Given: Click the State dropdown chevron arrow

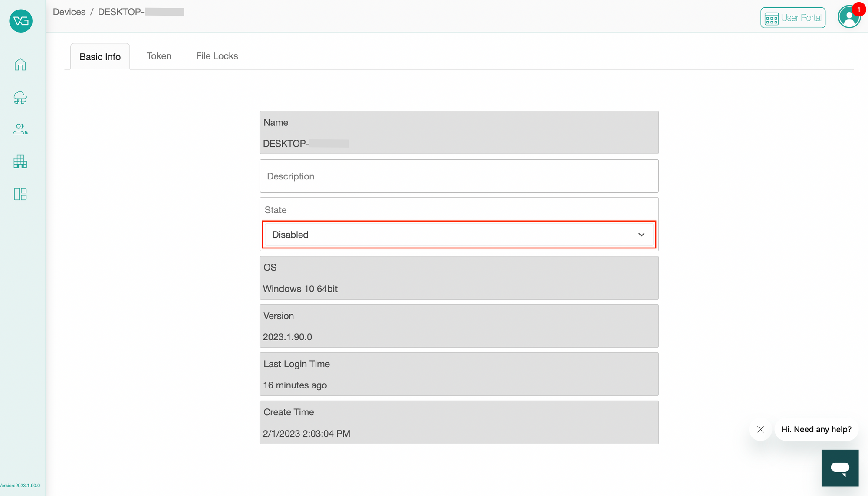Looking at the screenshot, I should pyautogui.click(x=641, y=235).
